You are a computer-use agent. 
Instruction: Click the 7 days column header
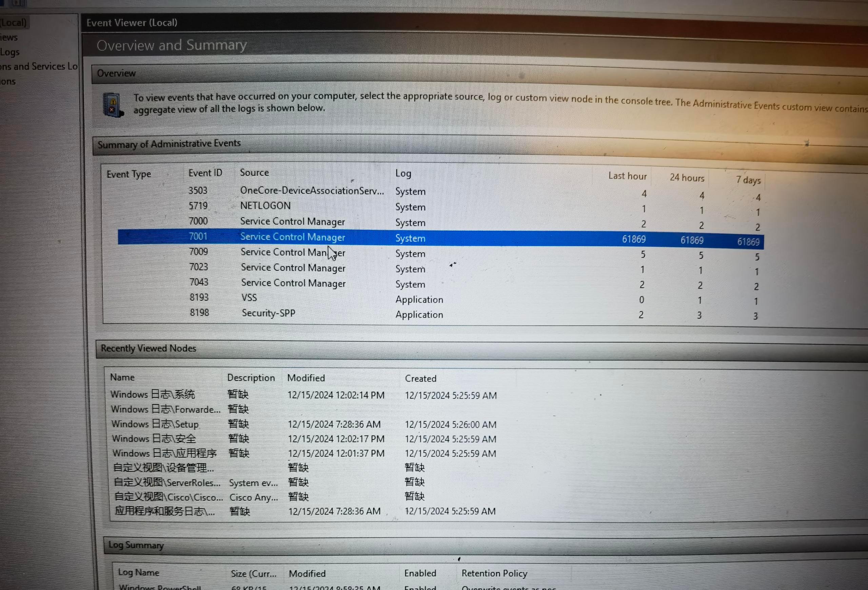click(x=748, y=180)
